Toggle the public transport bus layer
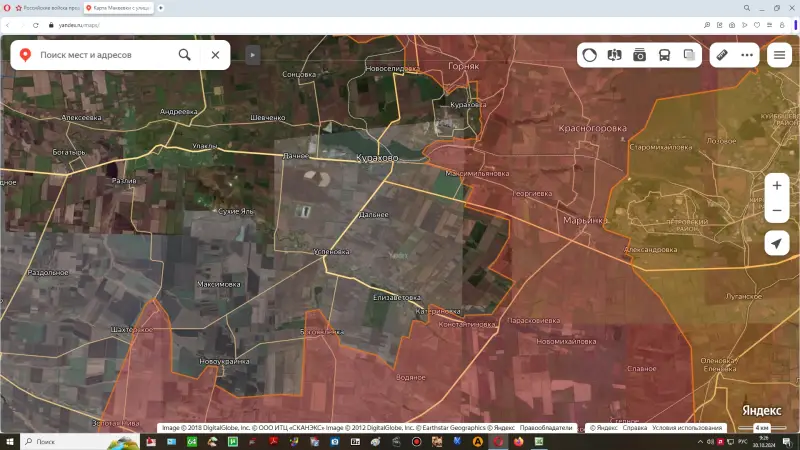The height and width of the screenshot is (450, 800). pyautogui.click(x=665, y=55)
